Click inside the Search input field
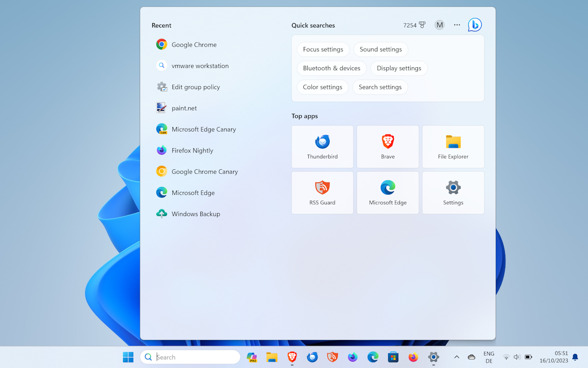 (191, 357)
